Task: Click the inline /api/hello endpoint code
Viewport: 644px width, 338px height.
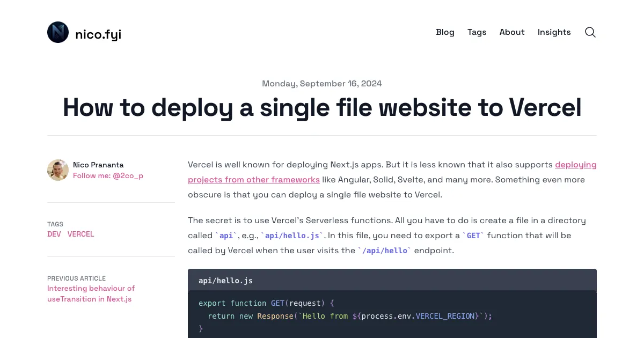Action: point(384,251)
